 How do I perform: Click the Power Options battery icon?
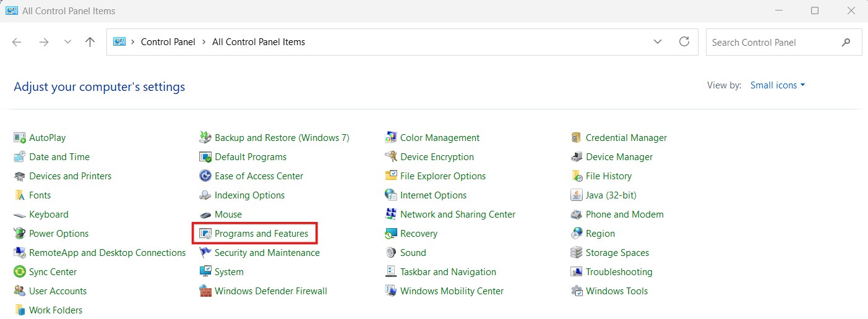(20, 234)
